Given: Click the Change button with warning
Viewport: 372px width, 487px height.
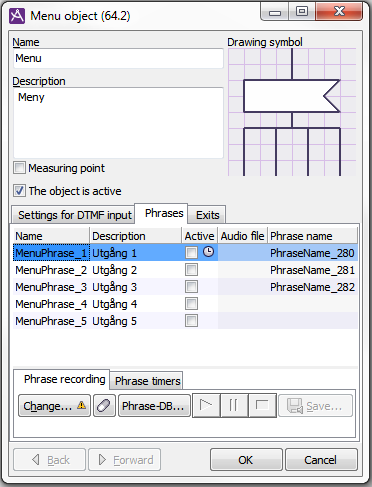Looking at the screenshot, I should (x=55, y=406).
